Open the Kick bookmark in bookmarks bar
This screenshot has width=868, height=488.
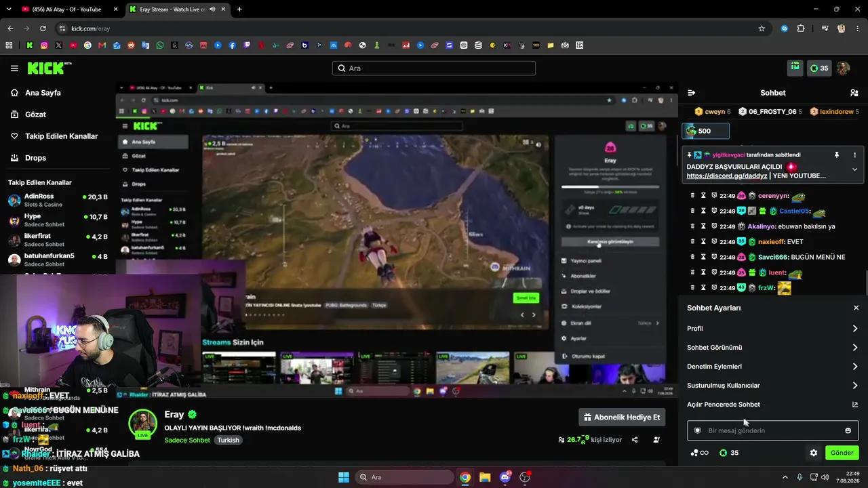(29, 45)
